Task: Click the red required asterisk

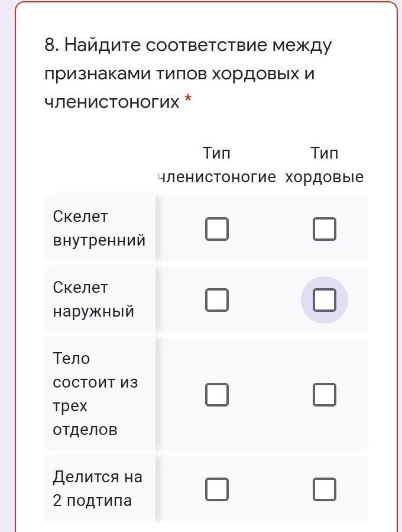Action: [188, 102]
